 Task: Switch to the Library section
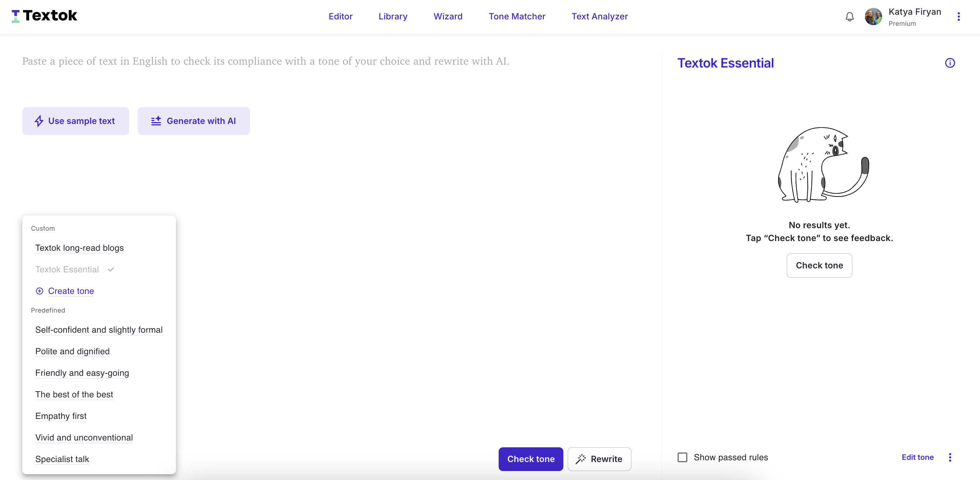click(393, 16)
